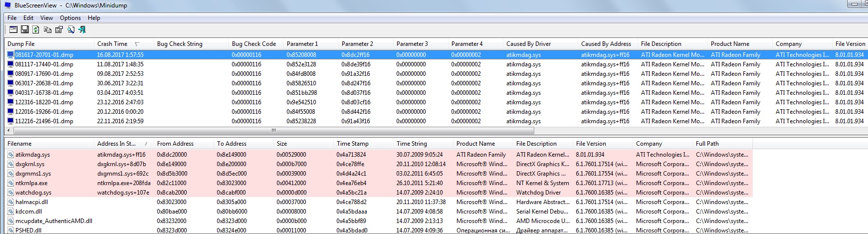The image size is (868, 234).
Task: Select the dxgkrnl.sys driver row
Action: tap(30, 164)
